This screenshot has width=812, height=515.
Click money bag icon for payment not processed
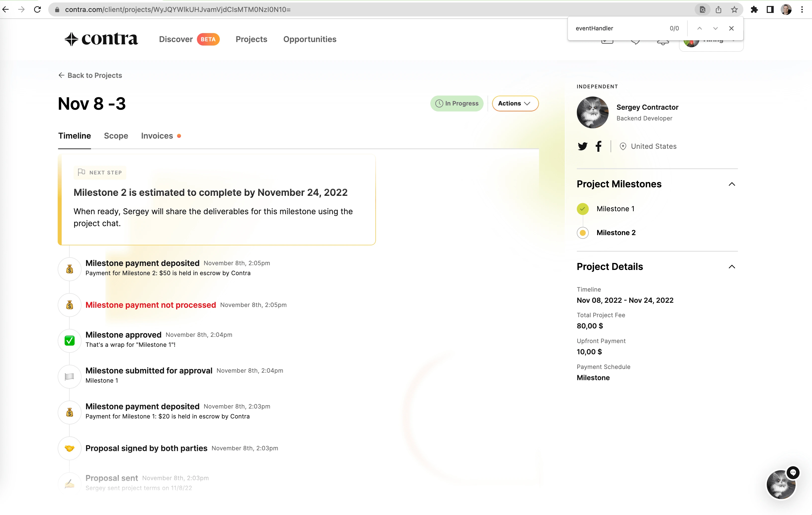pyautogui.click(x=69, y=305)
